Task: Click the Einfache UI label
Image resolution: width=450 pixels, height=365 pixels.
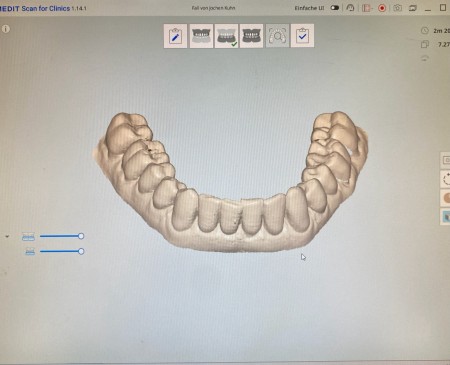Action: [309, 8]
